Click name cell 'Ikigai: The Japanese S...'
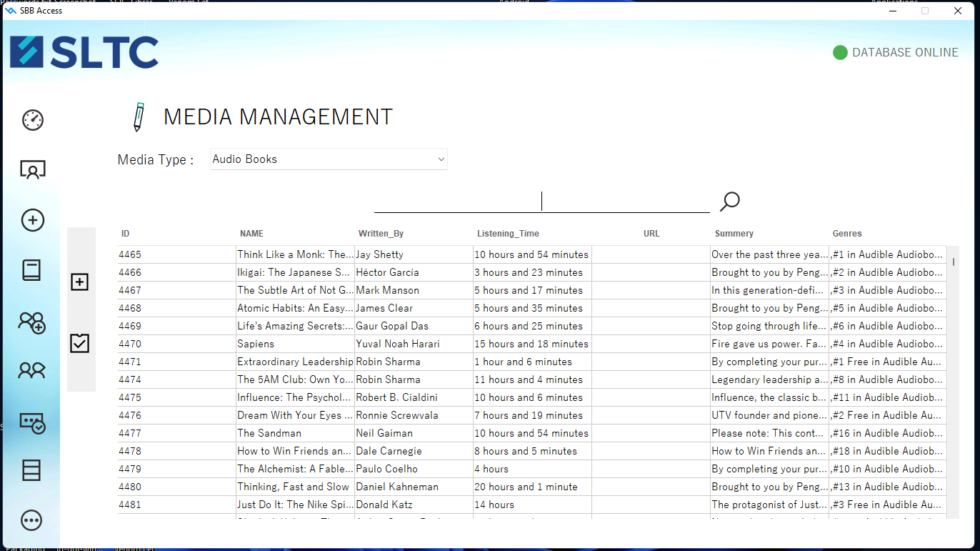This screenshot has width=980, height=551. click(x=296, y=272)
